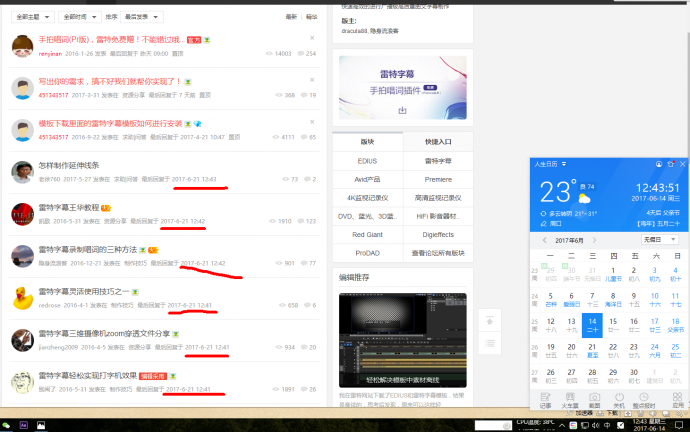Open the 编辑推荐 video editor thumbnail

click(x=403, y=340)
